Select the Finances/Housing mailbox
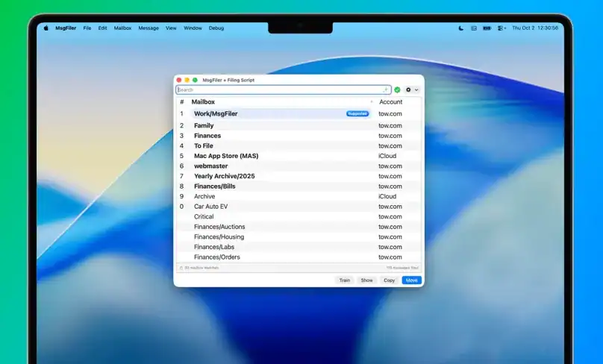The width and height of the screenshot is (603, 364). pos(299,236)
